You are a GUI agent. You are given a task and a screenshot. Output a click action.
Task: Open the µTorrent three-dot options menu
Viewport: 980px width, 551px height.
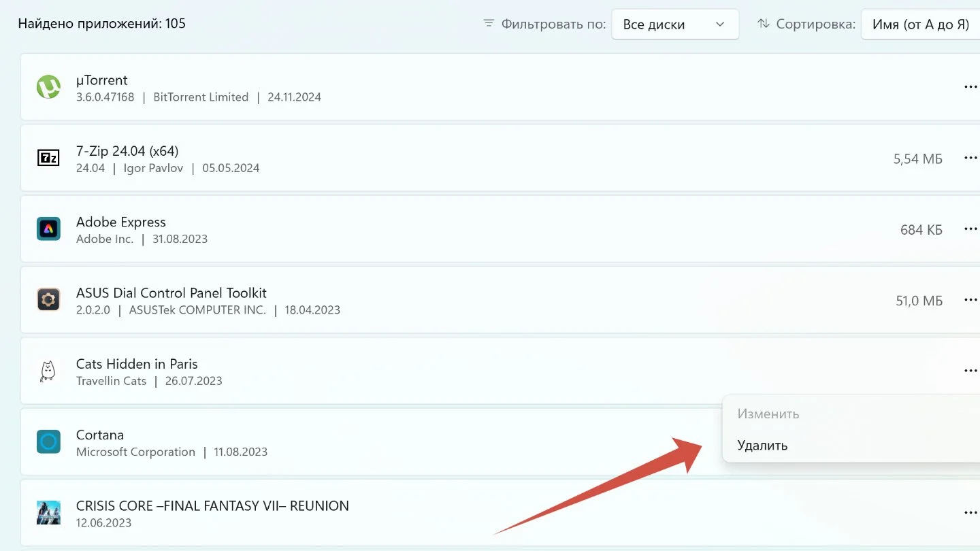click(x=970, y=87)
